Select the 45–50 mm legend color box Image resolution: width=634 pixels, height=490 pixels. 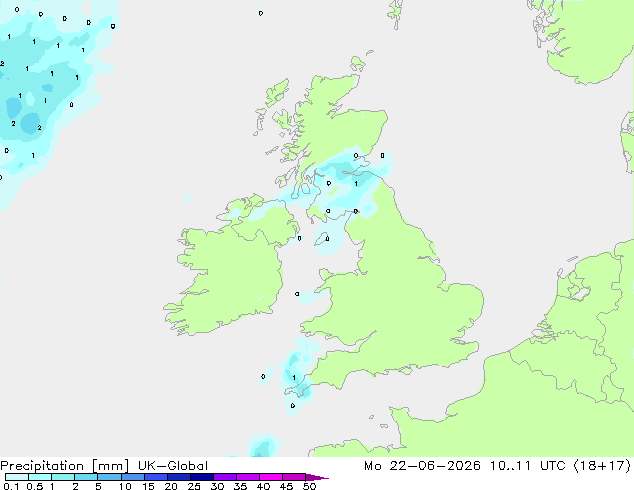294,477
